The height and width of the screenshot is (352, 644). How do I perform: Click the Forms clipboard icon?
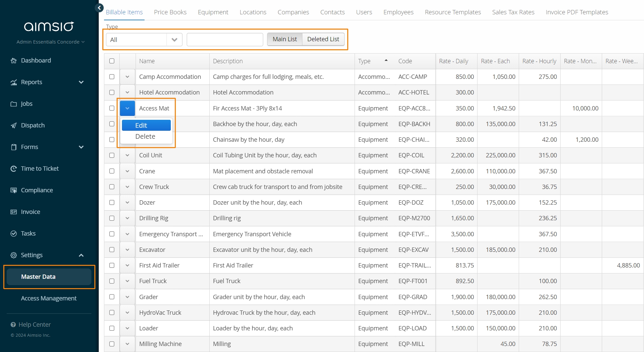click(x=14, y=147)
